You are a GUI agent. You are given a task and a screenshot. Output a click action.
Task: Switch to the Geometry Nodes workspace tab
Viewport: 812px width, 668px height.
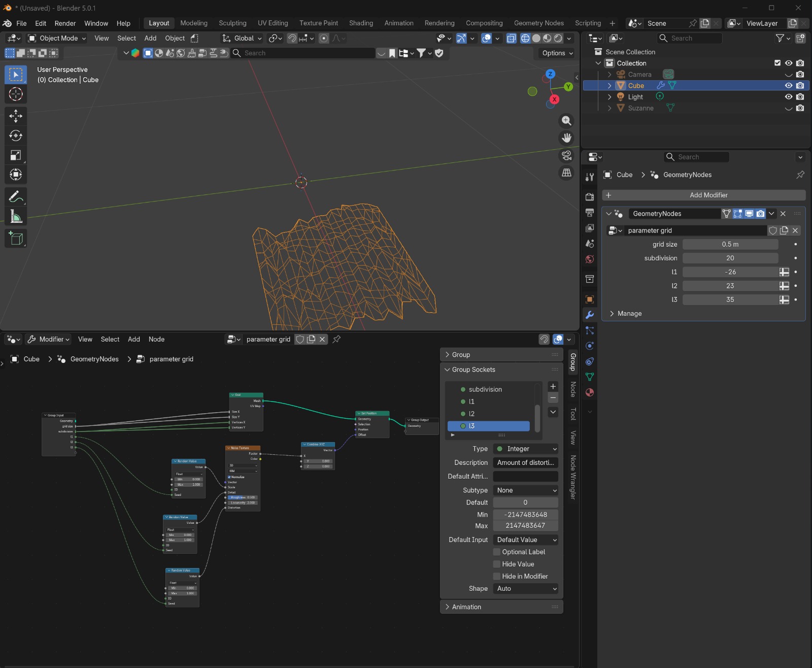point(538,23)
